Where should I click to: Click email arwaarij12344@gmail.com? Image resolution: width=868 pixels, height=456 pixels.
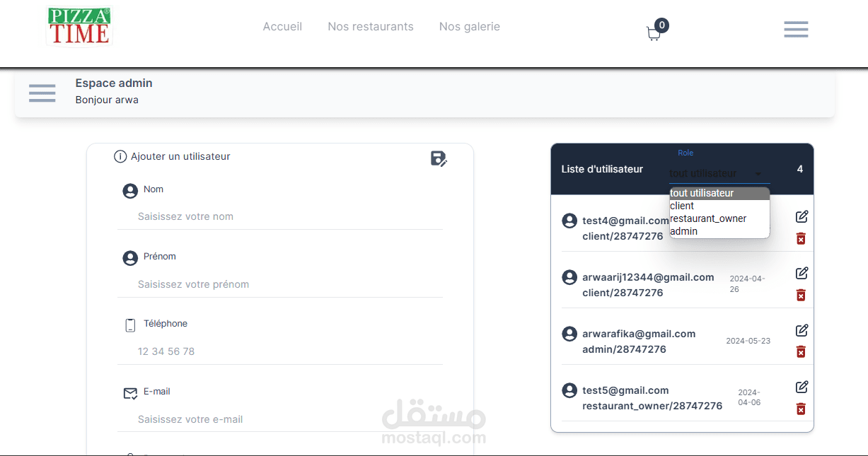coord(648,277)
